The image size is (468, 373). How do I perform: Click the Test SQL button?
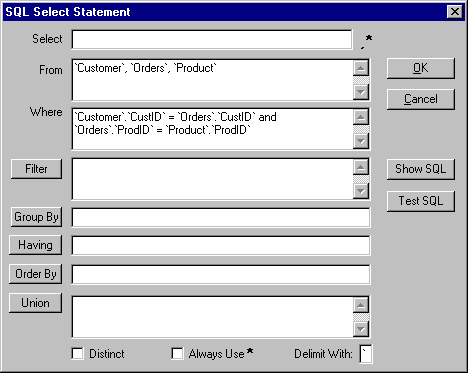[x=421, y=201]
